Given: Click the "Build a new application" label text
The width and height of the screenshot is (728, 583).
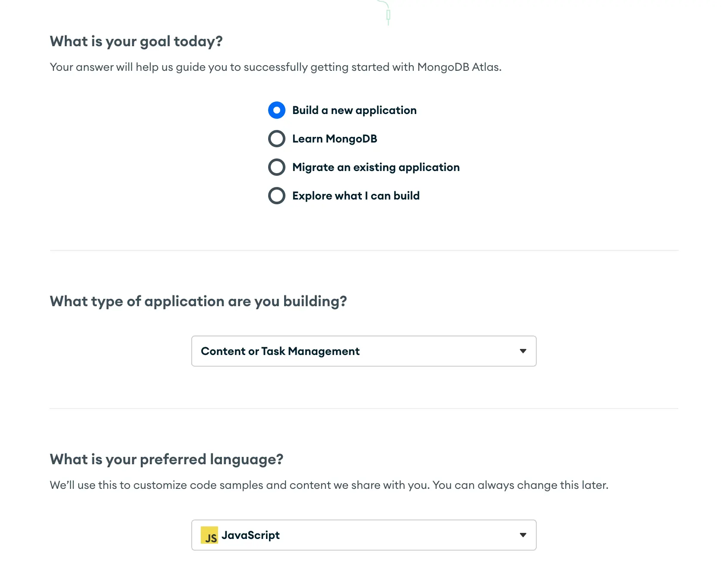Looking at the screenshot, I should 354,110.
